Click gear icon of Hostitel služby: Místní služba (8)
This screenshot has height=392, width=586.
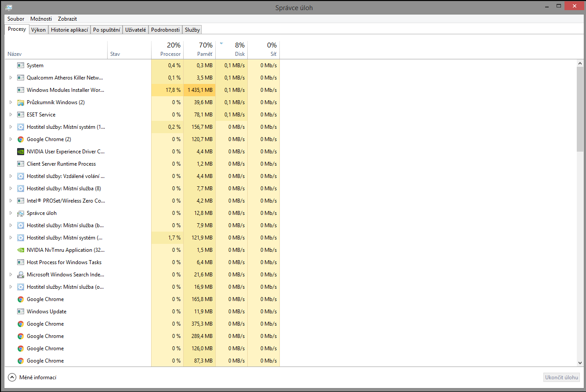[x=20, y=189]
